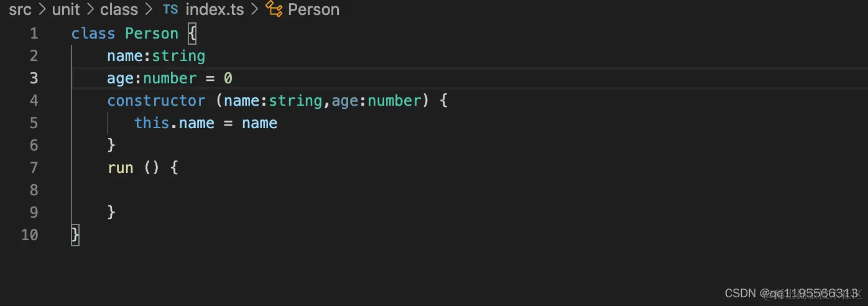Click the string type on line 2
The height and width of the screenshot is (306, 868).
click(x=178, y=56)
